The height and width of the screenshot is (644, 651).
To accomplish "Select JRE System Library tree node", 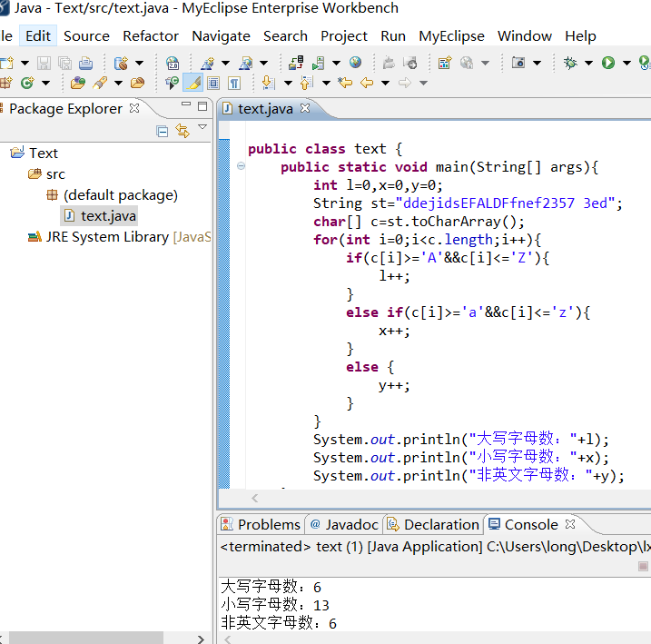I will click(x=107, y=237).
